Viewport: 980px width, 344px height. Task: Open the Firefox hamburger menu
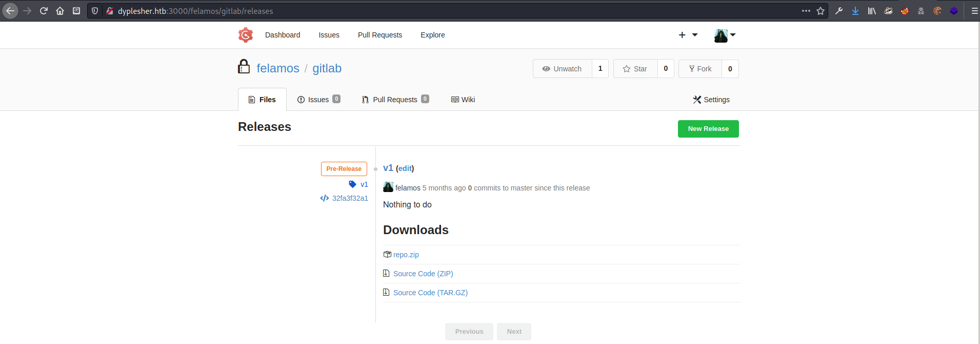coord(974,11)
